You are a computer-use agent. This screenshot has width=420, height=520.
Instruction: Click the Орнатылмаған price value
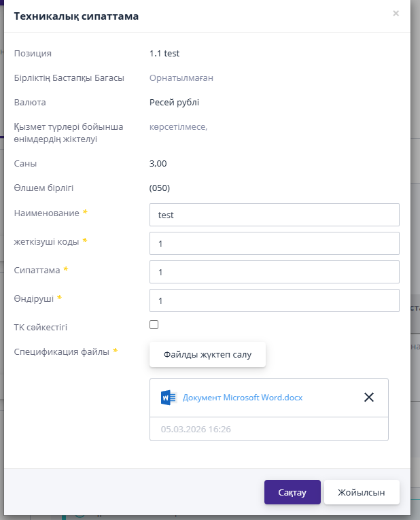(x=181, y=78)
